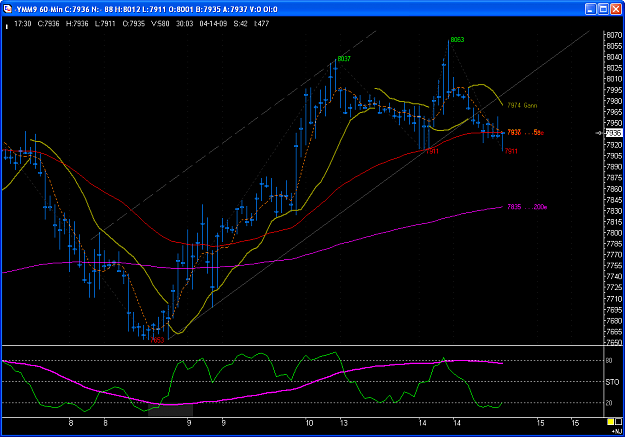The width and height of the screenshot is (625, 437).
Task: Click the 7980 price axis label
Action: click(614, 101)
